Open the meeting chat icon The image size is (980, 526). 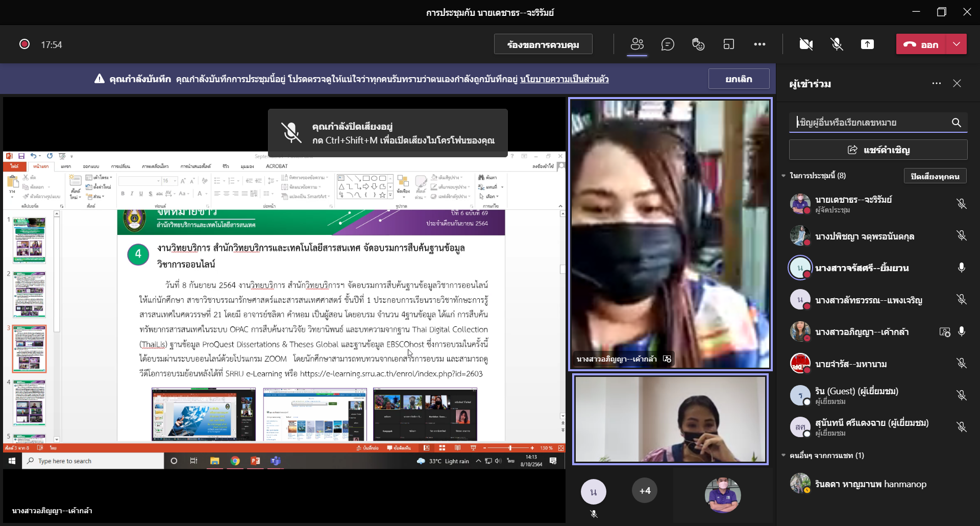(x=668, y=44)
